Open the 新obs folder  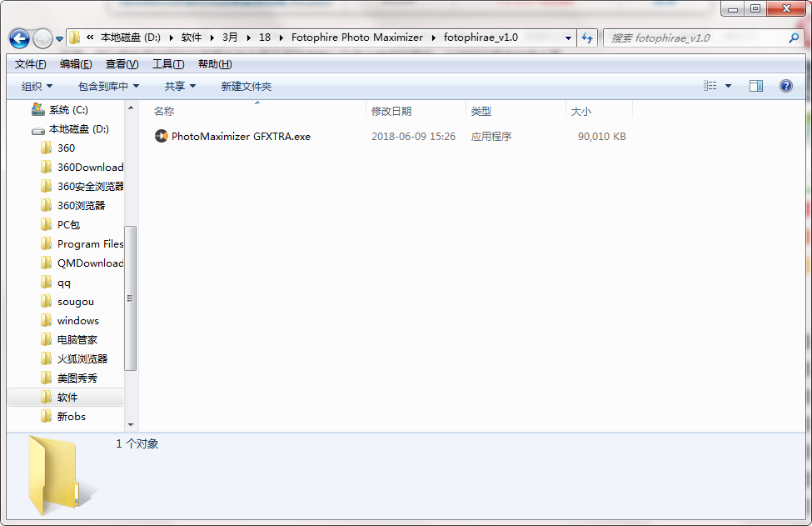coord(72,417)
